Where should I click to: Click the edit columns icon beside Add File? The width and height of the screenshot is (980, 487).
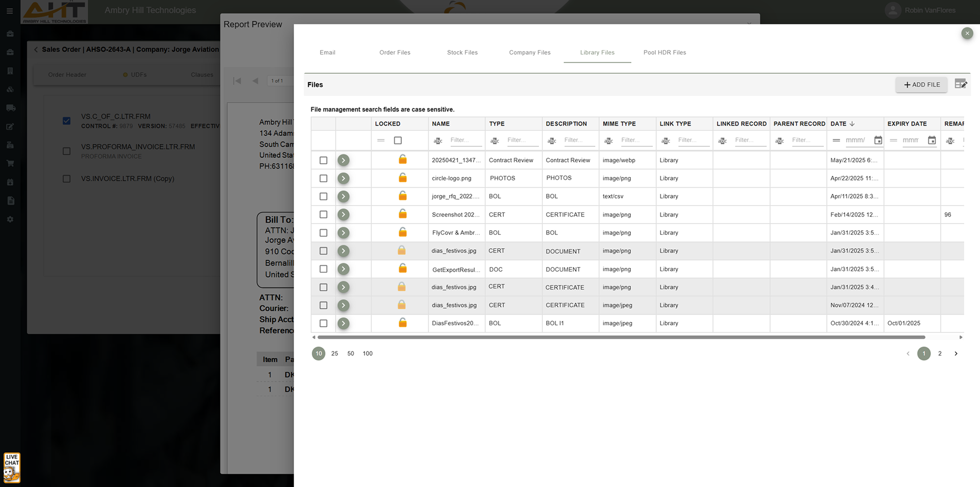tap(961, 84)
